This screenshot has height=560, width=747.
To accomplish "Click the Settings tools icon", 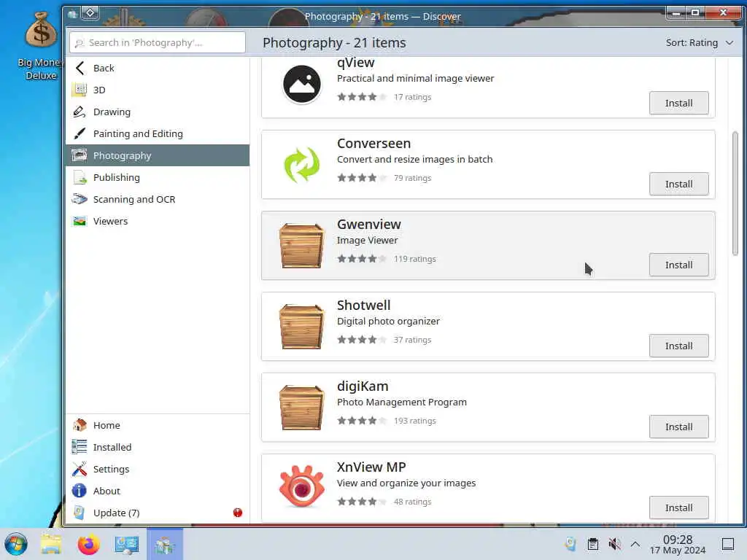I will (80, 469).
